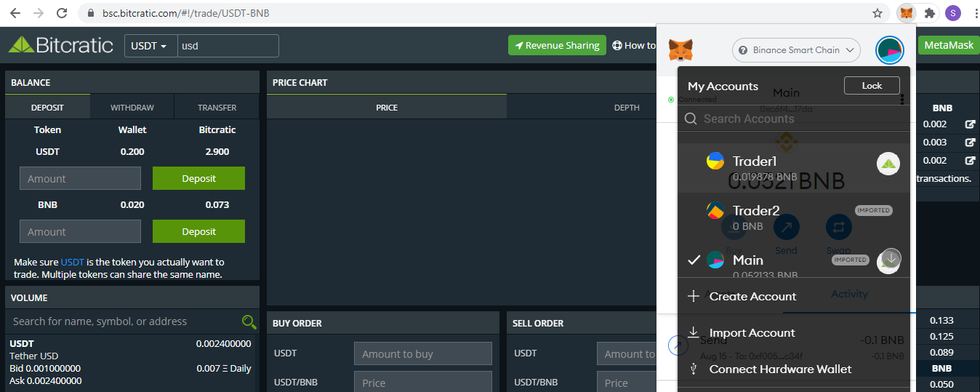The width and height of the screenshot is (980, 392).
Task: Open the USDT token dropdown
Action: click(150, 46)
